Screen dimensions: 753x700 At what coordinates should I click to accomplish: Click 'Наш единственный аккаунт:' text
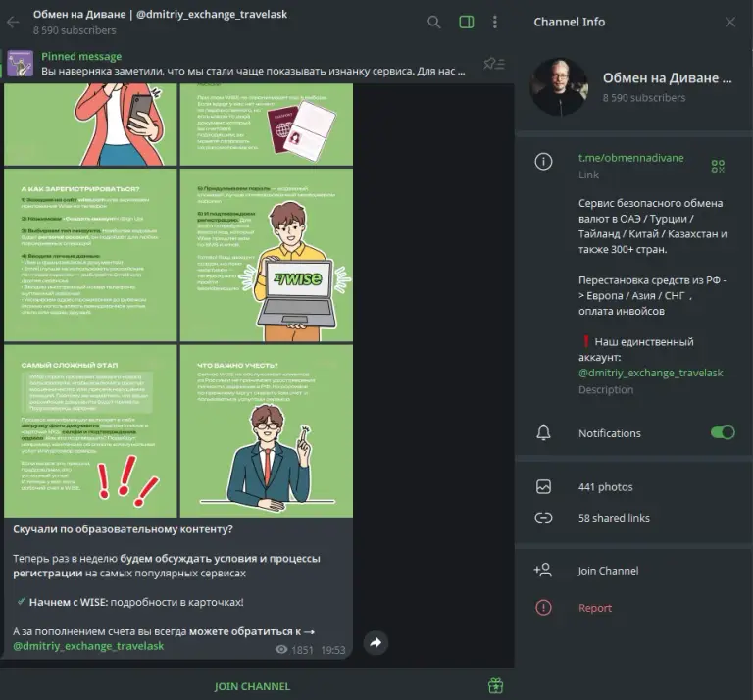(635, 350)
